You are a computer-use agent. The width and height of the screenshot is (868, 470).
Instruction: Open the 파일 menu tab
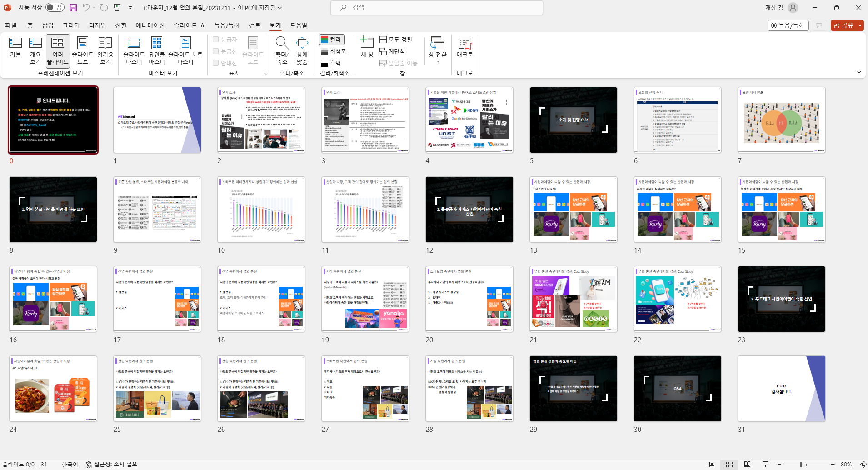point(11,25)
